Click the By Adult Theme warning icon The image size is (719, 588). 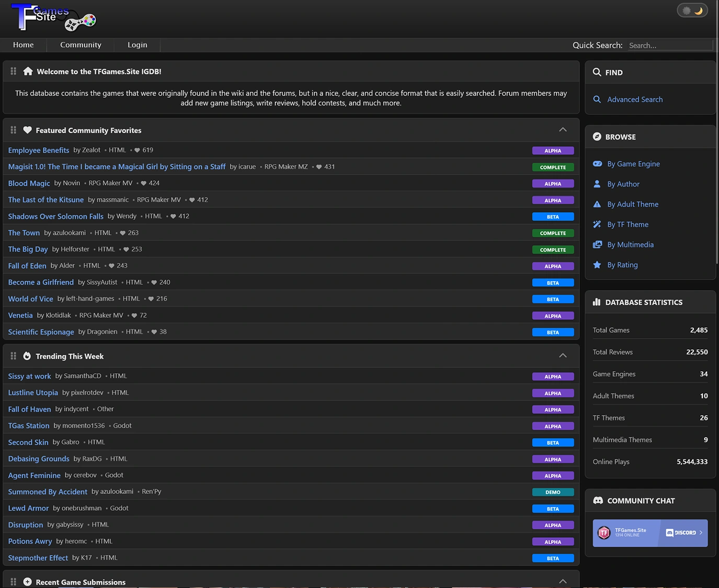(x=597, y=204)
